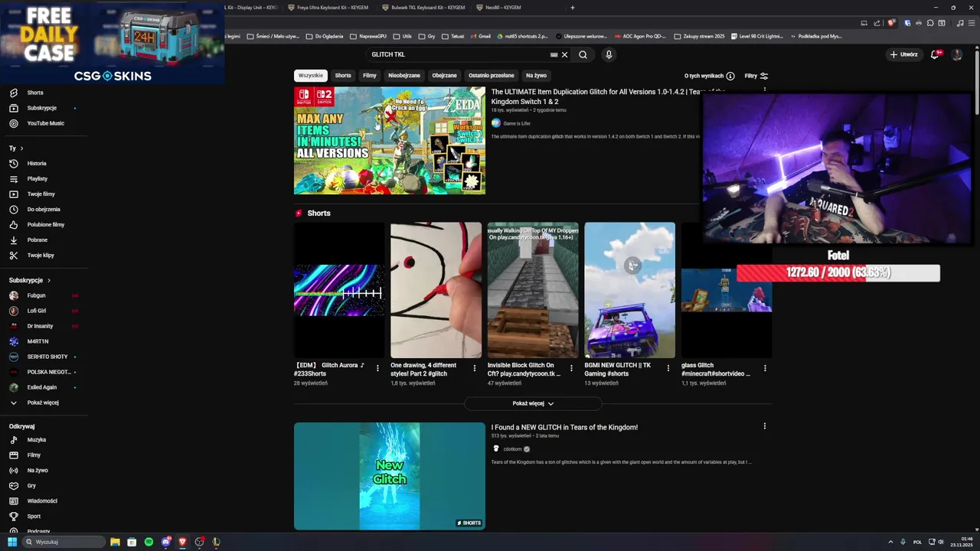Open options menu for BGMI NEW GLITCH short

pyautogui.click(x=668, y=368)
